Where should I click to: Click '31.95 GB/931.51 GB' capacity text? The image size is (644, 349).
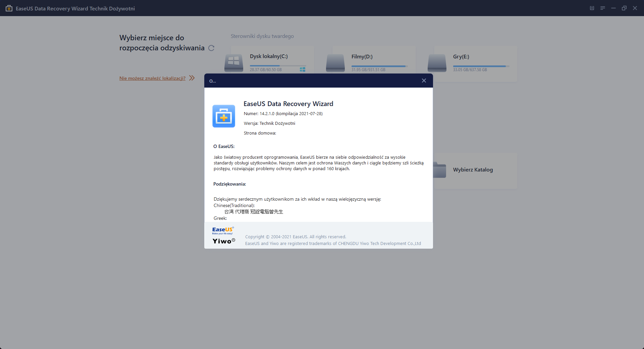click(368, 70)
